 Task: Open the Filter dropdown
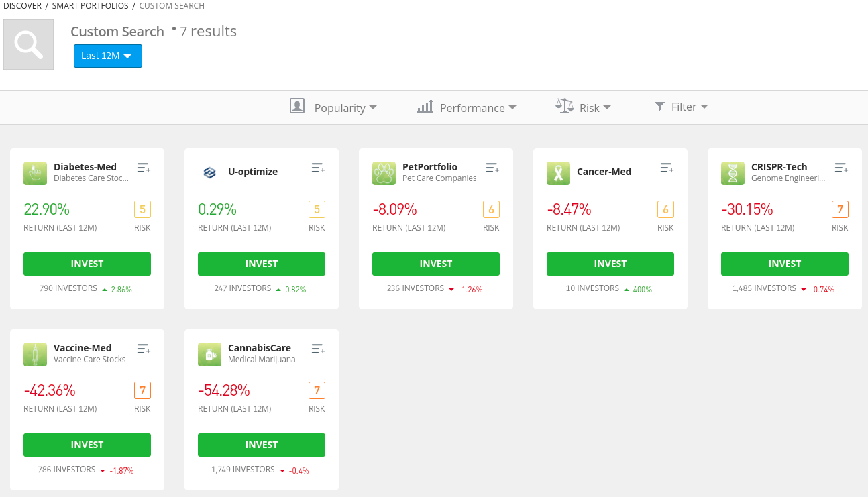coord(681,107)
